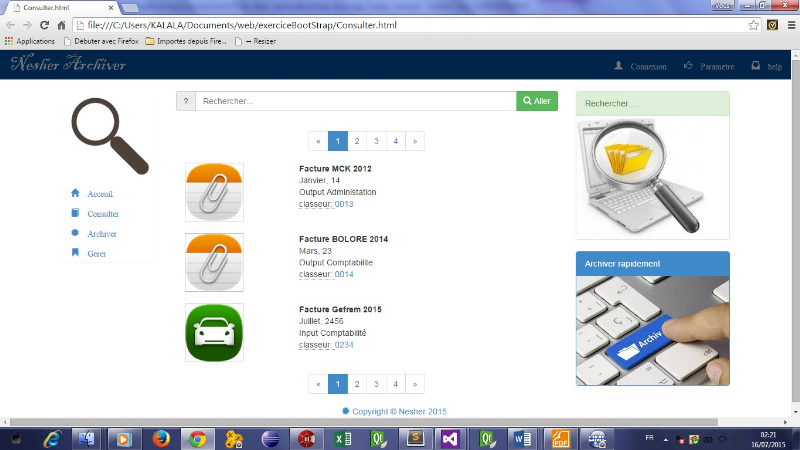Open Excel from the taskbar
Image resolution: width=800 pixels, height=450 pixels.
[x=343, y=439]
